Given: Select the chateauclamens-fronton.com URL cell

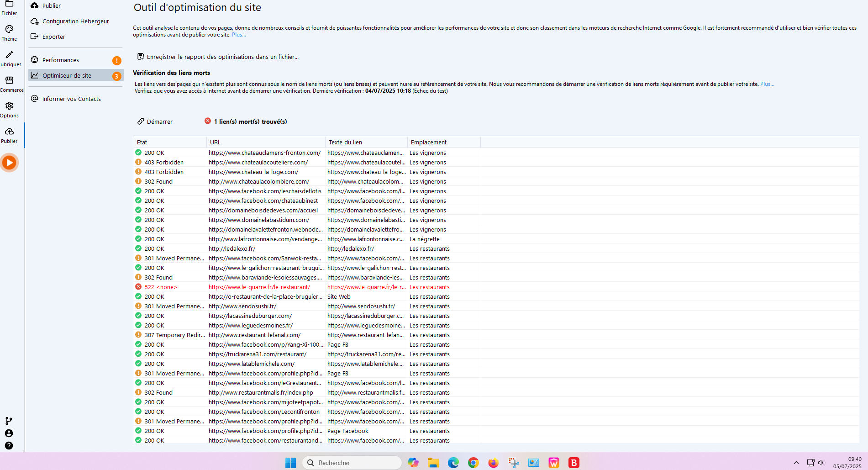Looking at the screenshot, I should pos(265,153).
